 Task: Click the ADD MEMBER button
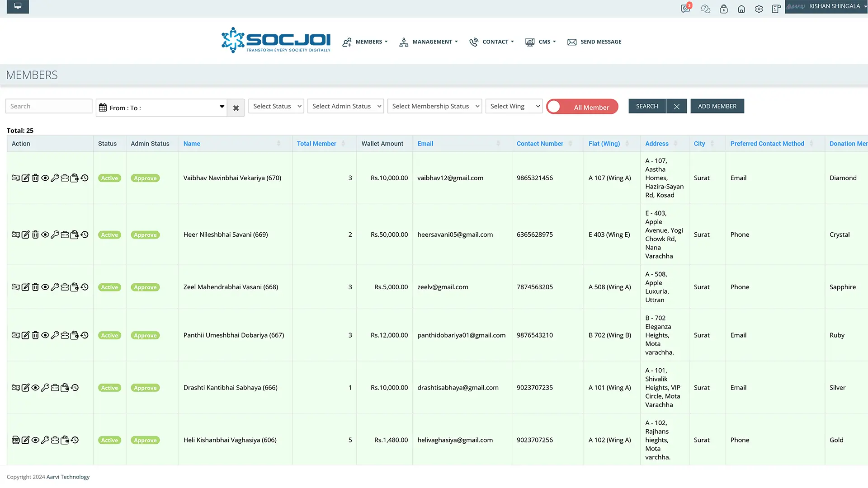tap(717, 106)
